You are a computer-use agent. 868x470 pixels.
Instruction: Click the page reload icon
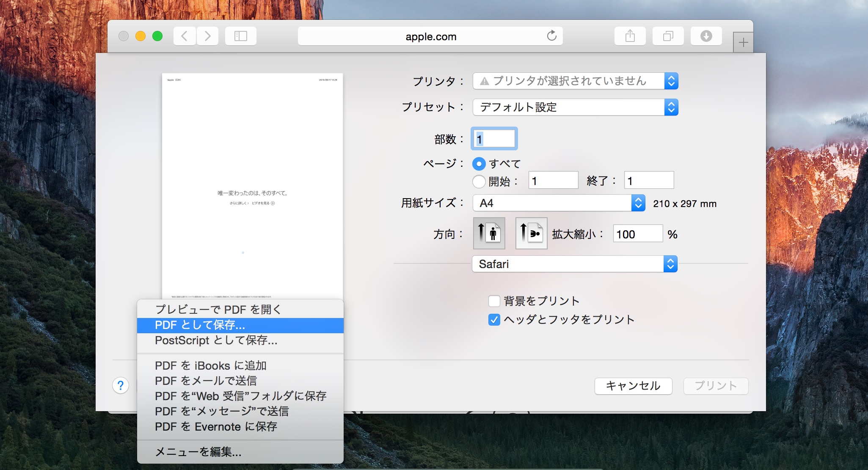551,36
